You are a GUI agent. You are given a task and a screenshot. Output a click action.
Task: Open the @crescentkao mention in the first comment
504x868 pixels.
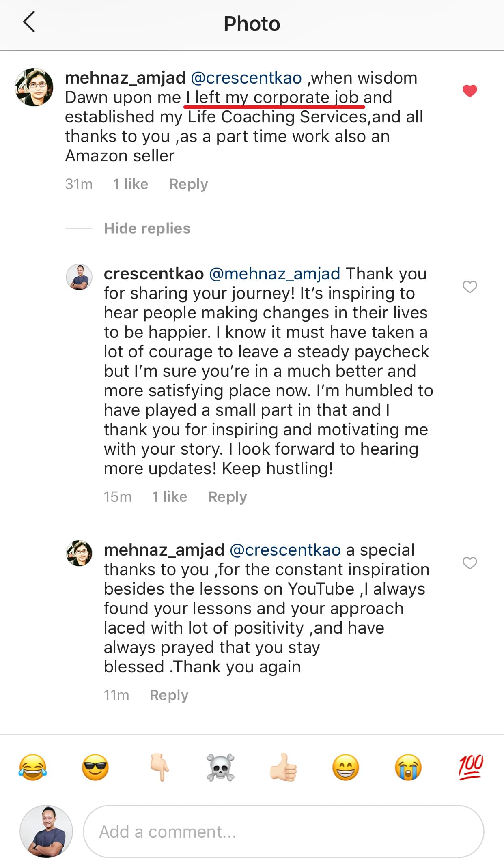[246, 78]
